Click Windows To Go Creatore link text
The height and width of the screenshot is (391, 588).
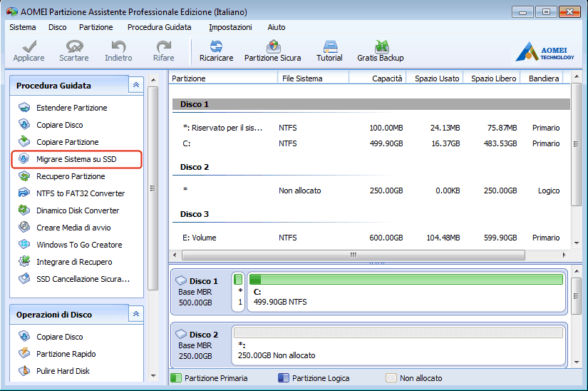[x=79, y=245]
